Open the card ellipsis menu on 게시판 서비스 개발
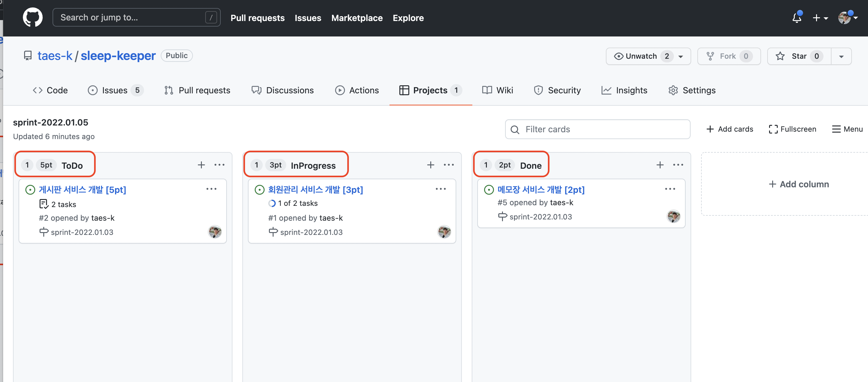868x382 pixels. tap(211, 189)
